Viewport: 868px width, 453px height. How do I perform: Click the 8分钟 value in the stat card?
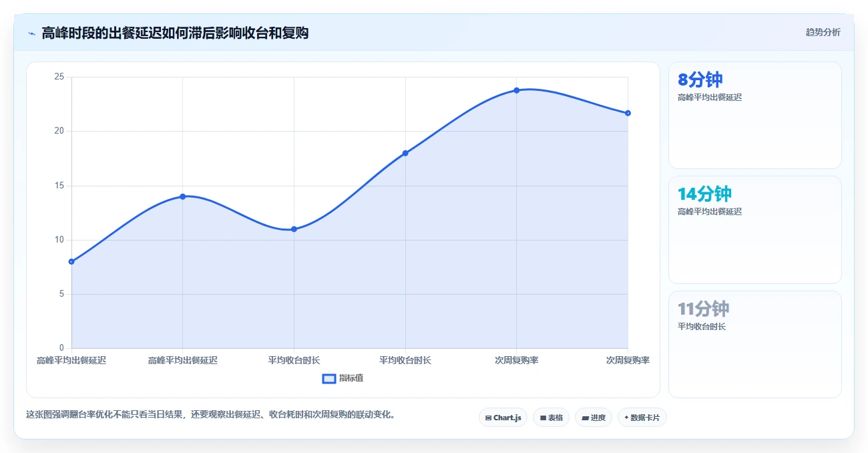coord(700,80)
